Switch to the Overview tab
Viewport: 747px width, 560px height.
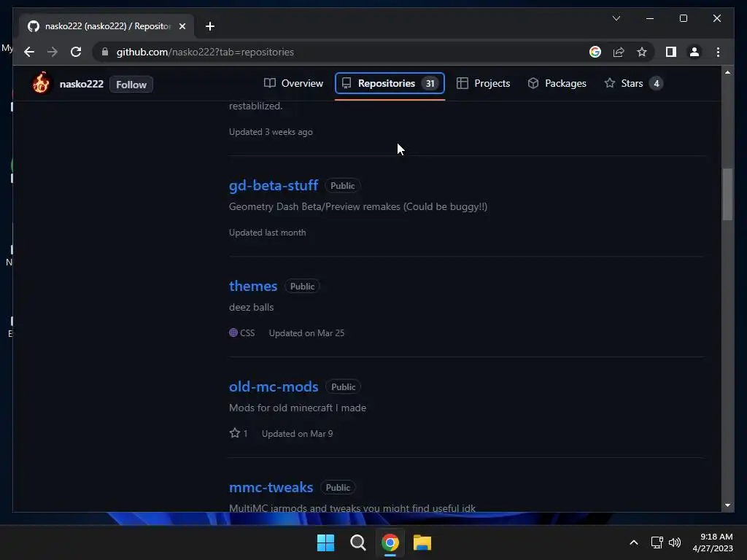coord(293,83)
